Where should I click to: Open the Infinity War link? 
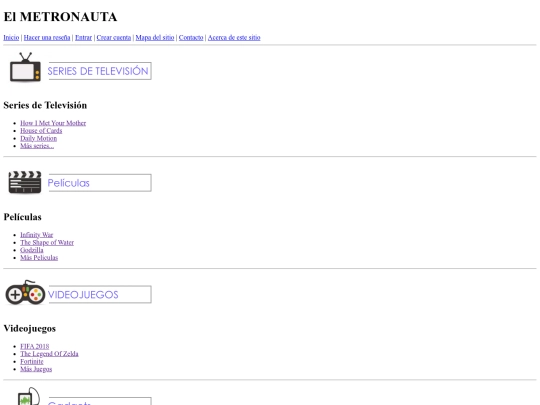click(37, 235)
